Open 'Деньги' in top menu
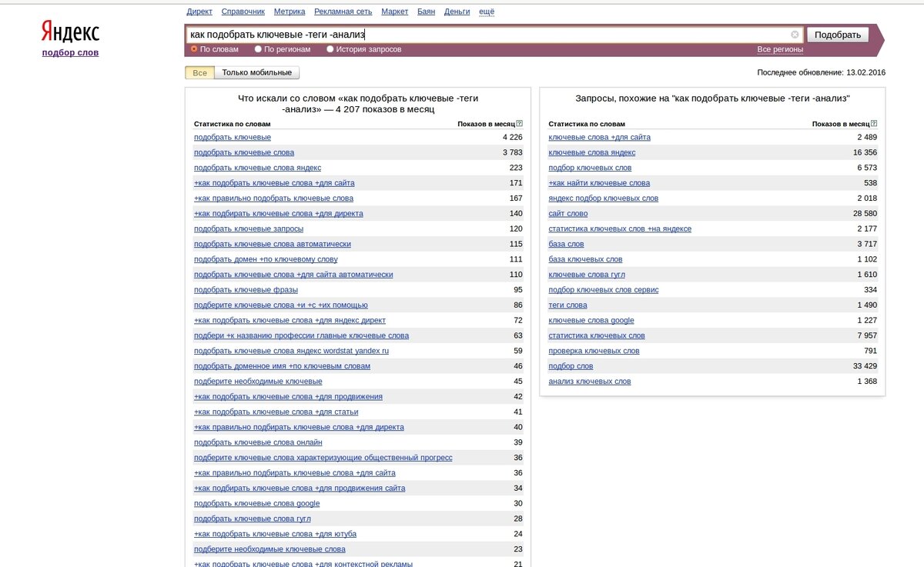The width and height of the screenshot is (924, 567). point(457,12)
